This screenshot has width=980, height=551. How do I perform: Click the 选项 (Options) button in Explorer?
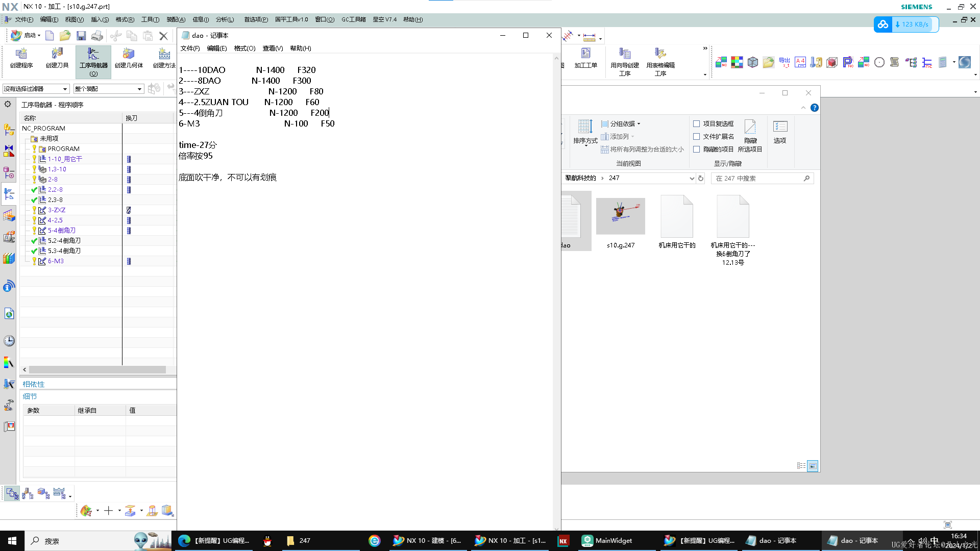pyautogui.click(x=780, y=132)
